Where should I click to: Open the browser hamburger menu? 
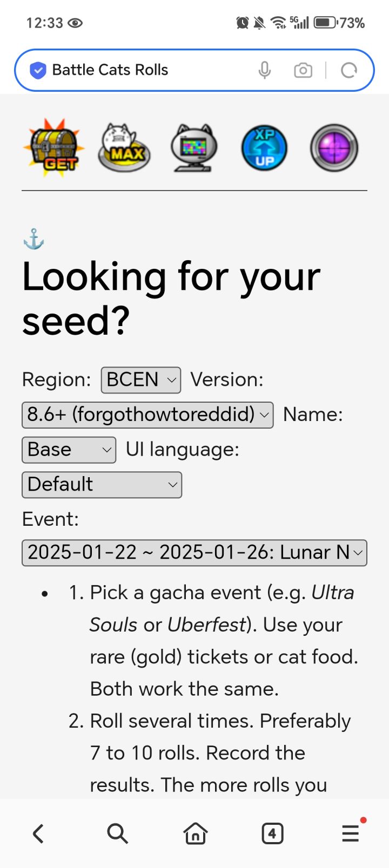pos(351,833)
